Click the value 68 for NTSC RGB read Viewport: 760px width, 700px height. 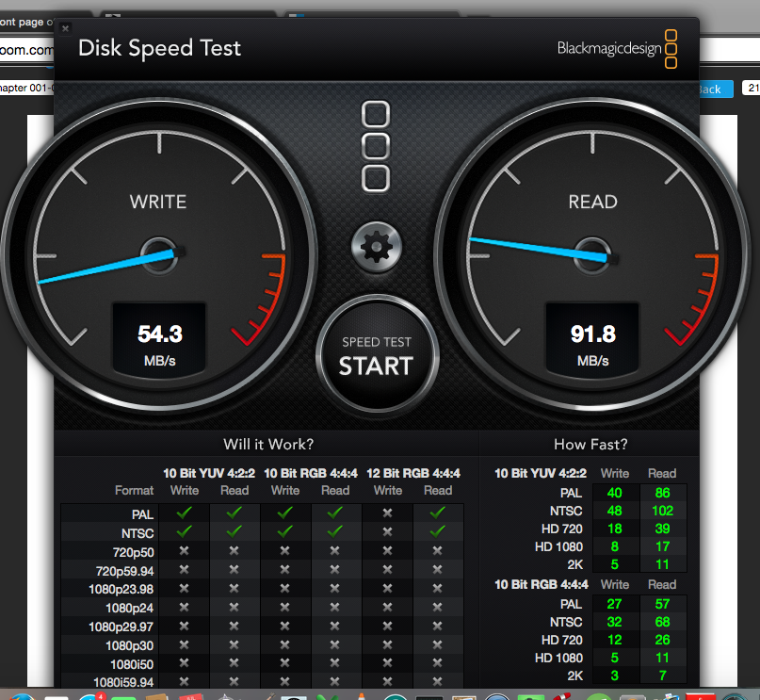[x=662, y=622]
